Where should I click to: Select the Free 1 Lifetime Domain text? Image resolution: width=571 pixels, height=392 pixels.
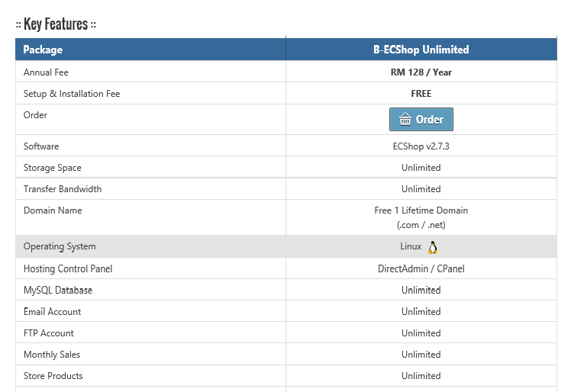point(421,210)
